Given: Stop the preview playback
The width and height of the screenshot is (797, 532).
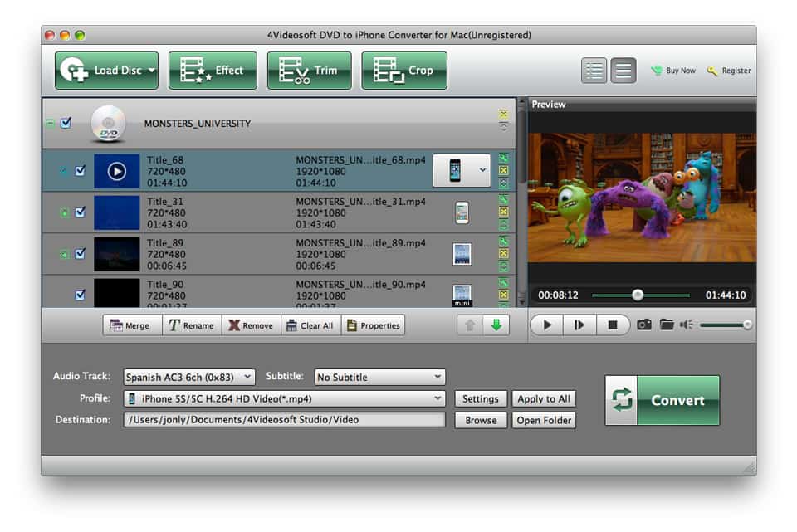Looking at the screenshot, I should click(x=613, y=325).
